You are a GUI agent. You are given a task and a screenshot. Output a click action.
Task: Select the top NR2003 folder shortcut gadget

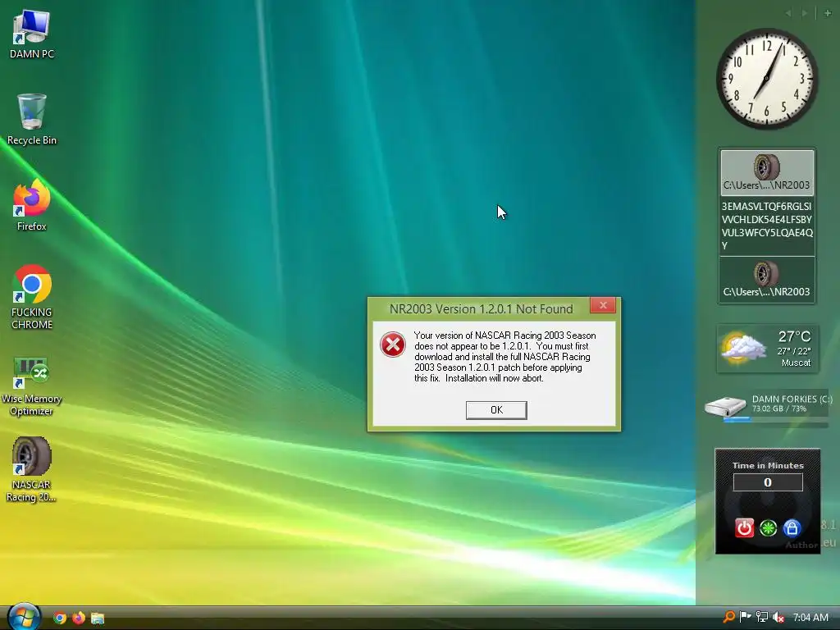(x=767, y=172)
